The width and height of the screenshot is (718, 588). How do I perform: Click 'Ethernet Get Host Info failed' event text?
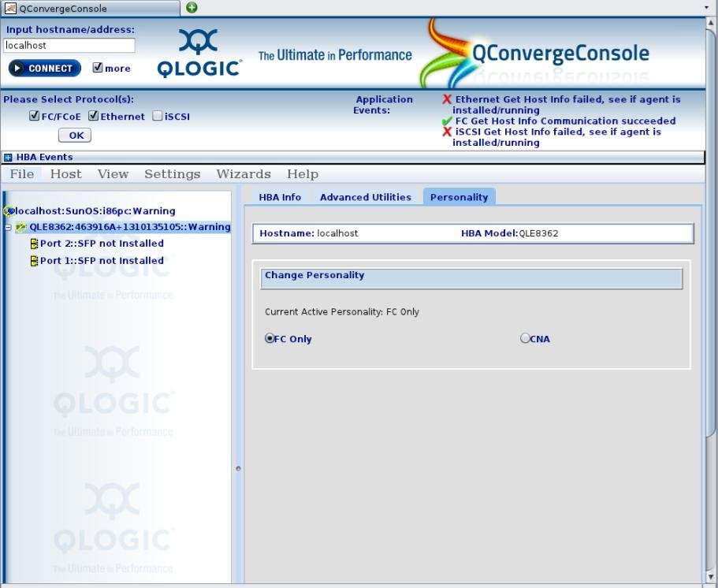pyautogui.click(x=567, y=105)
